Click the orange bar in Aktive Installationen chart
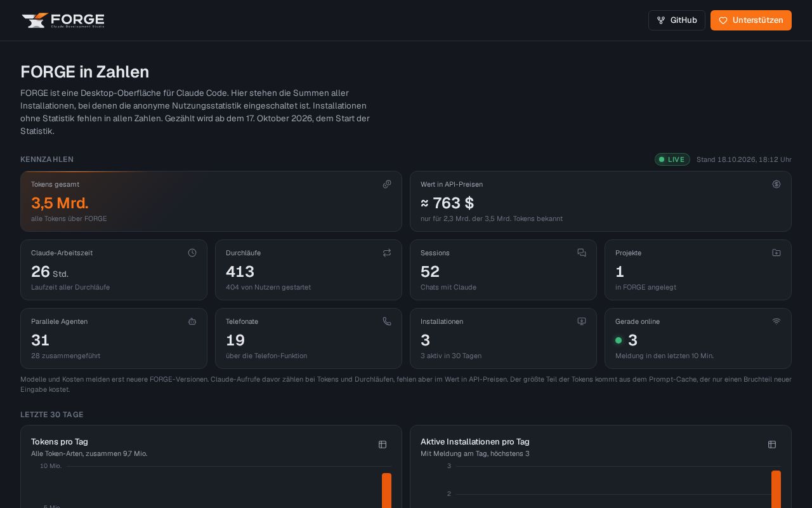This screenshot has height=508, width=812. (776, 489)
